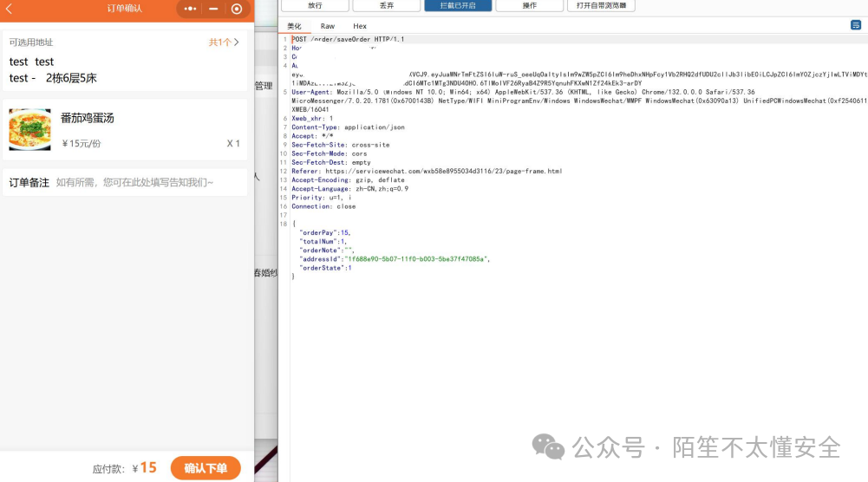Viewport: 868px width, 482px height.
Task: Open the mini program three-dots menu
Action: pyautogui.click(x=190, y=9)
